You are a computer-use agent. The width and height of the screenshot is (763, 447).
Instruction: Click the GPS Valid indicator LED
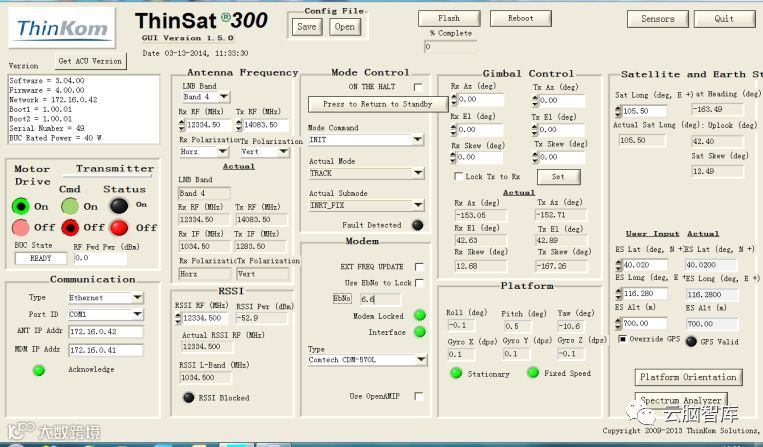(691, 341)
